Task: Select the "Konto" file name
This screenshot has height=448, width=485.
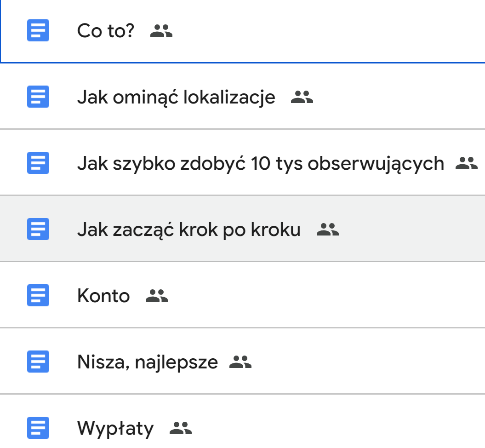Action: tap(103, 296)
